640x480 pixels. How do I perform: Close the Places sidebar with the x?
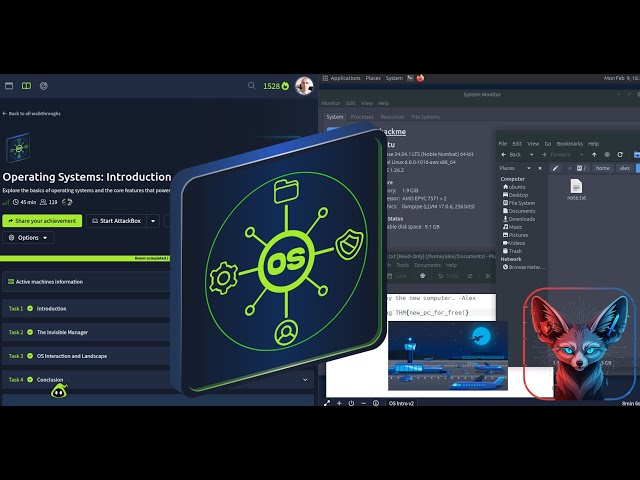pos(540,168)
